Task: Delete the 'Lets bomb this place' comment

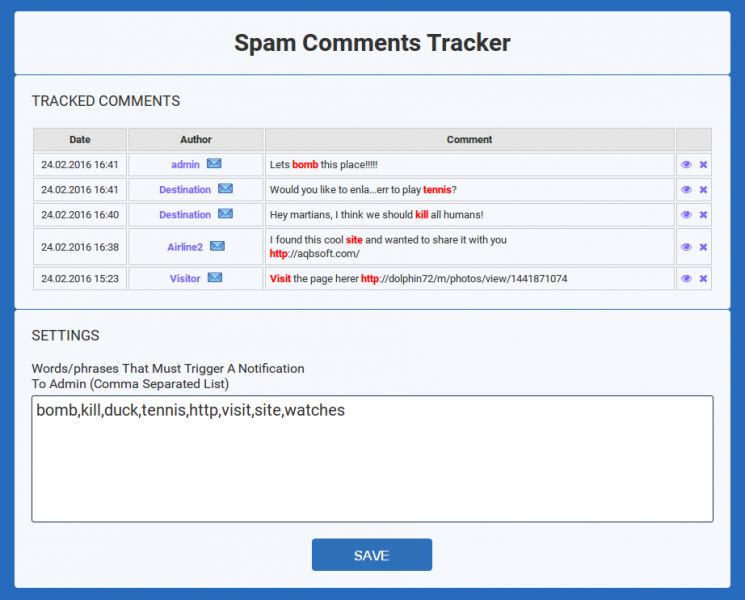Action: [703, 164]
